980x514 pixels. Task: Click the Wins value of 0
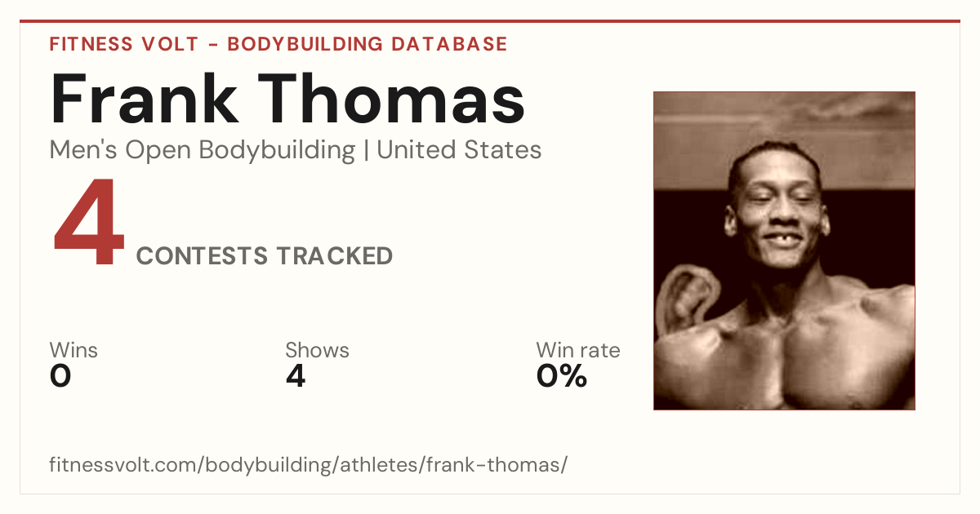coord(60,376)
